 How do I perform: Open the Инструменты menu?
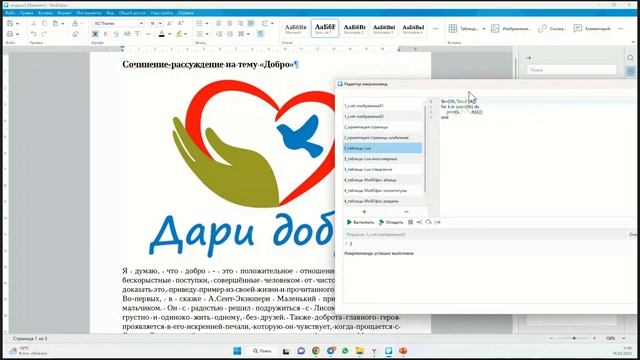[89, 13]
